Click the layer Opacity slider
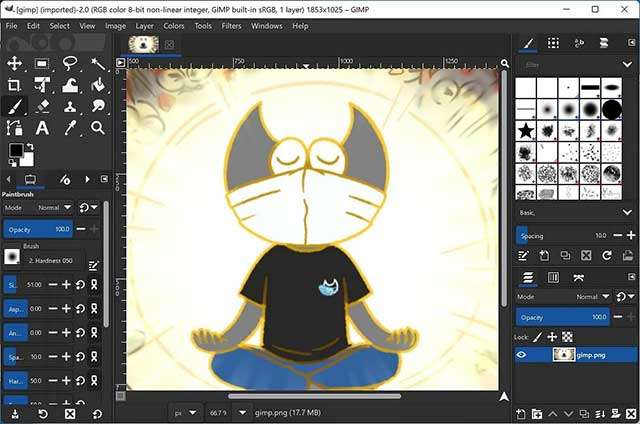Image resolution: width=640 pixels, height=424 pixels. (560, 317)
